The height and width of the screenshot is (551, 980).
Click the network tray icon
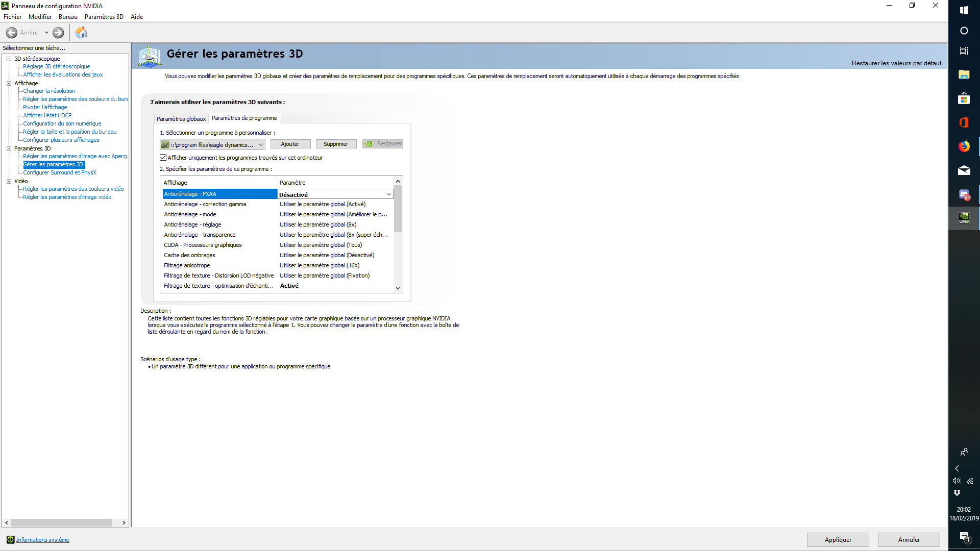tap(970, 481)
